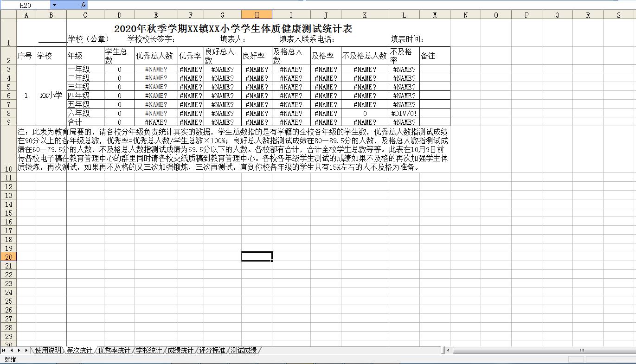Go to the 测试成绩 sheet tab
This screenshot has width=636, height=364.
click(x=244, y=350)
